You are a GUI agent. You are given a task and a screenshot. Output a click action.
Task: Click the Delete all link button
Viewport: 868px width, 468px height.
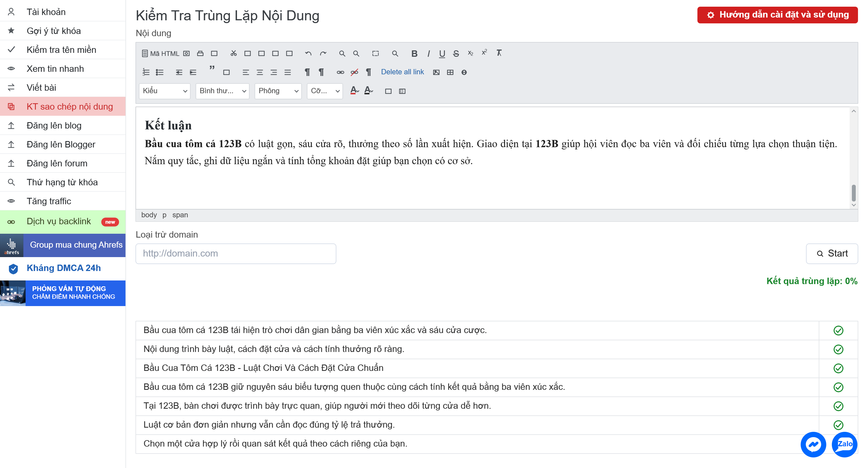(402, 72)
